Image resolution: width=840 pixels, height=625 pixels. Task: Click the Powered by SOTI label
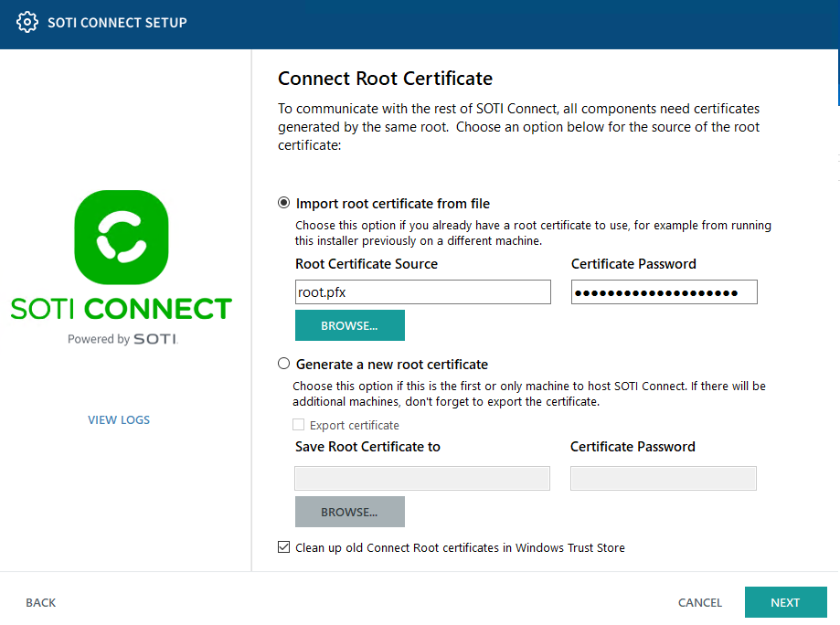point(121,338)
